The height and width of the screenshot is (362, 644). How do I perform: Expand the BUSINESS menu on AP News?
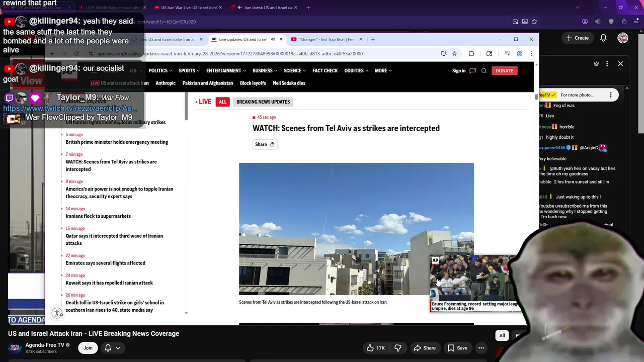click(x=264, y=71)
